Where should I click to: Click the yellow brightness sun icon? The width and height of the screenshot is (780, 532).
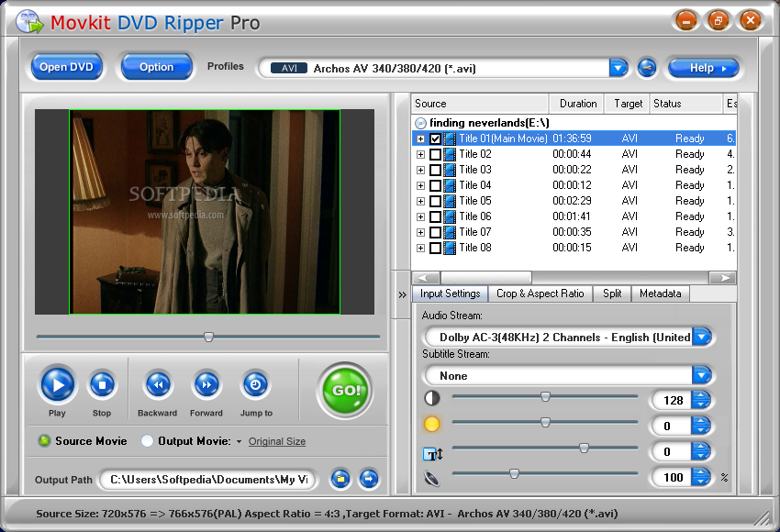click(x=431, y=424)
